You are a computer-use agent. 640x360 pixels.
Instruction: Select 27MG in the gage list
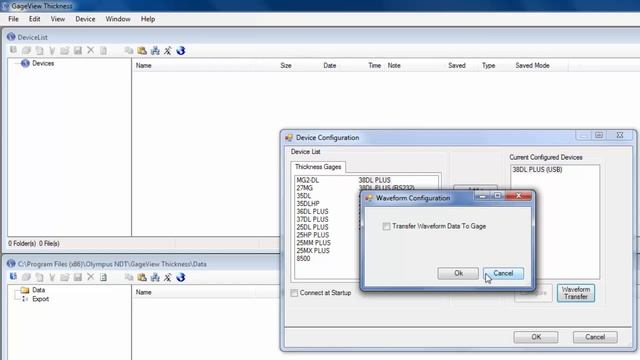[304, 188]
